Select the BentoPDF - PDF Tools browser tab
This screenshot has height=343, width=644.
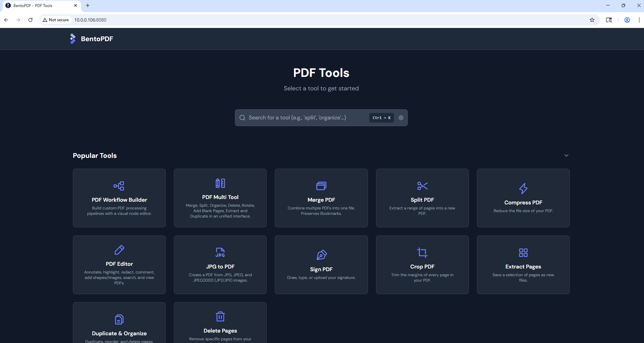[x=37, y=6]
